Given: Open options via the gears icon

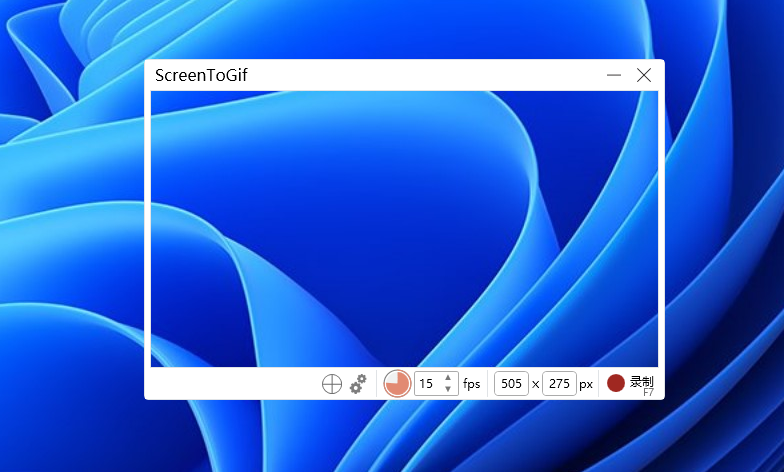Looking at the screenshot, I should click(358, 384).
